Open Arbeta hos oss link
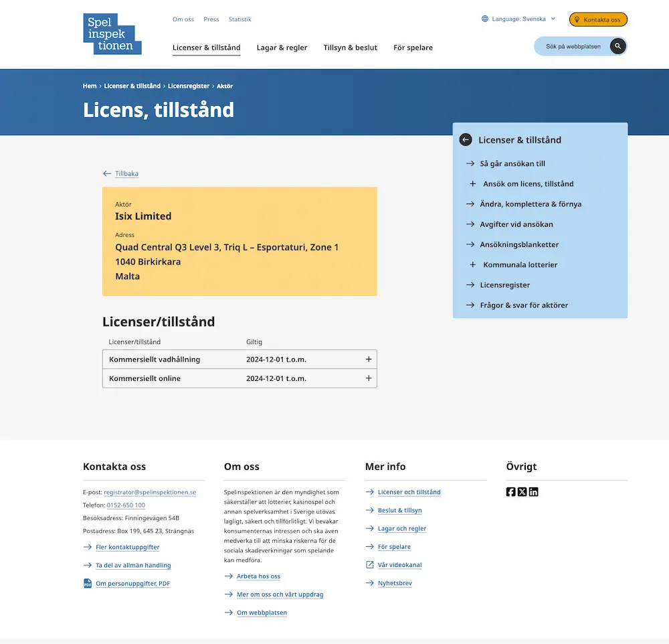The height and width of the screenshot is (644, 669). pyautogui.click(x=258, y=576)
